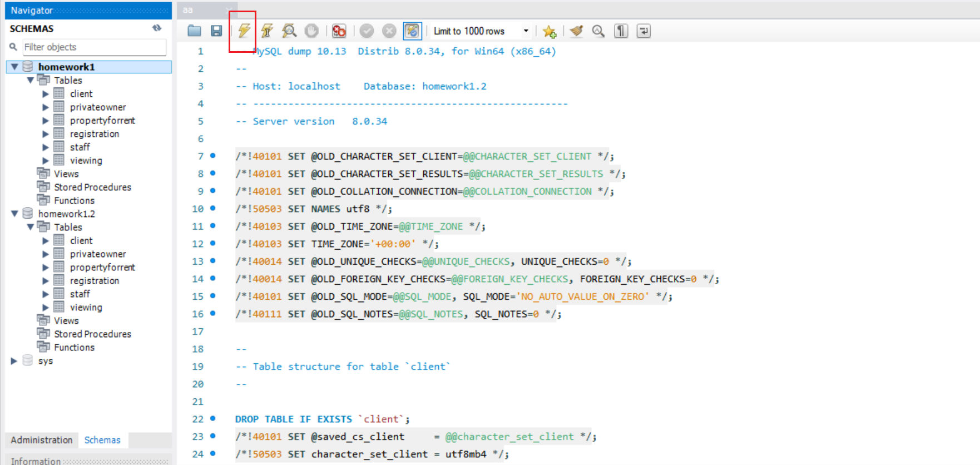Viewport: 980px width, 465px height.
Task: Collapse the homework1.2 schema
Action: pos(15,214)
